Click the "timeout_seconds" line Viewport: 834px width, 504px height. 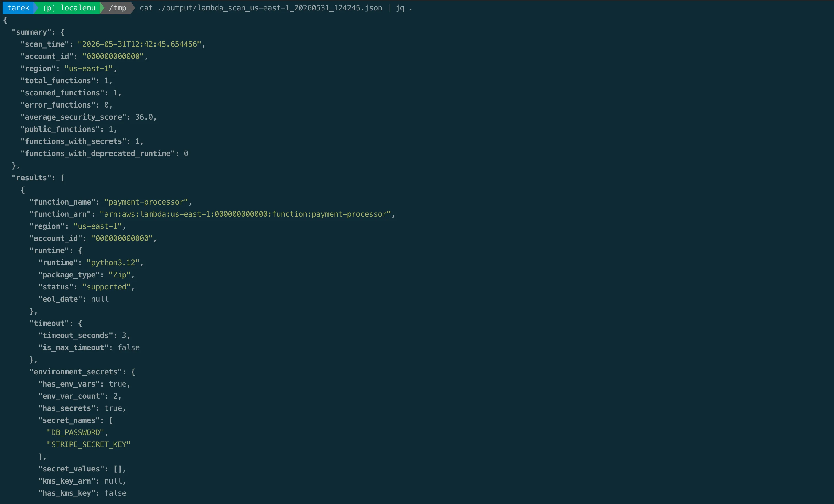(x=84, y=336)
